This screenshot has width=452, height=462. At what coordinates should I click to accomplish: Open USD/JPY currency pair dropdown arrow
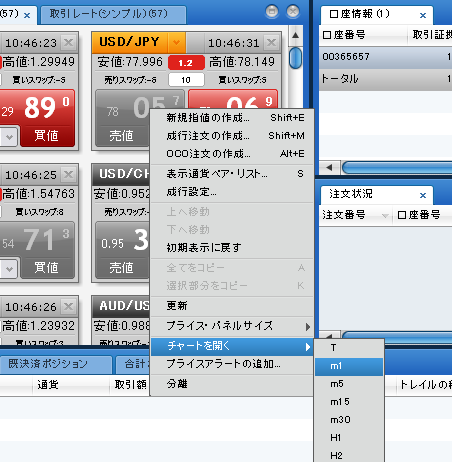[x=176, y=42]
